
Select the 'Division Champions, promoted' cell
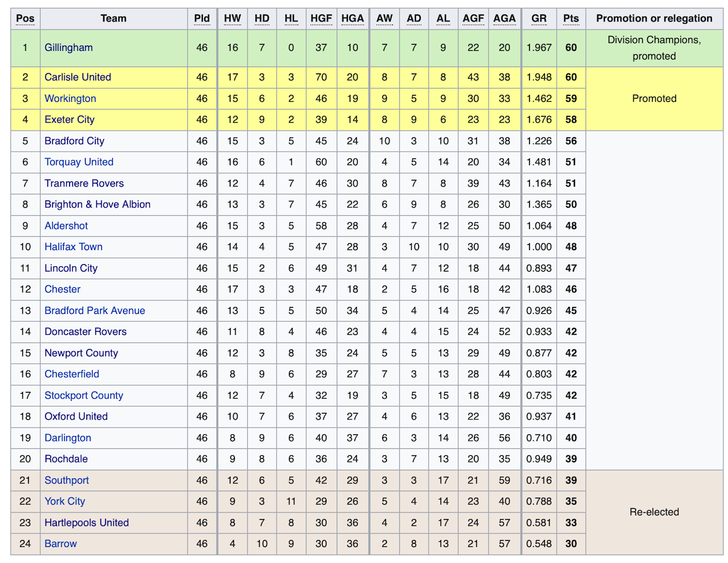(654, 48)
